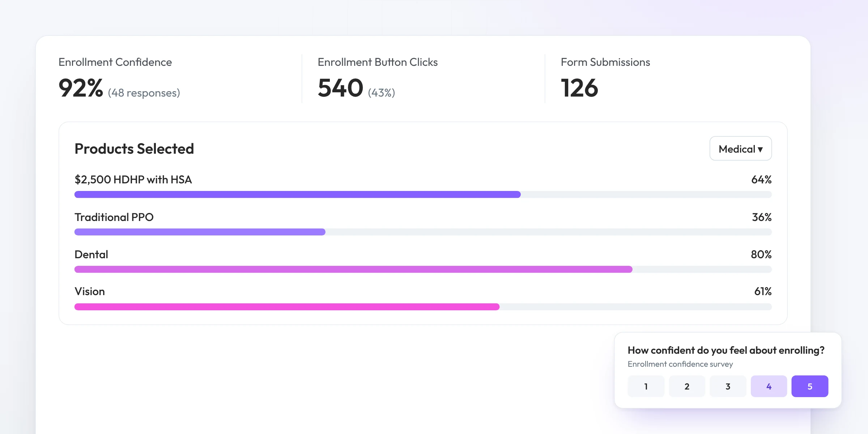Select confidence rating 3

[728, 386]
